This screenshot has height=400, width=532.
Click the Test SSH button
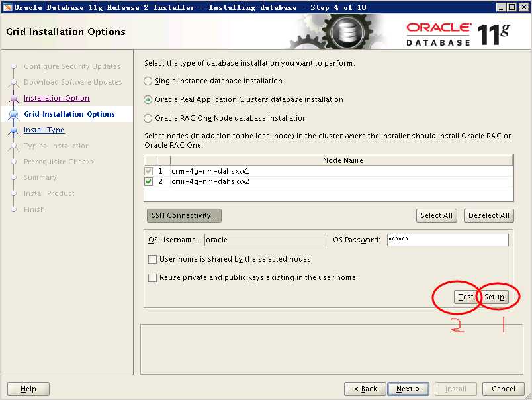(x=466, y=297)
